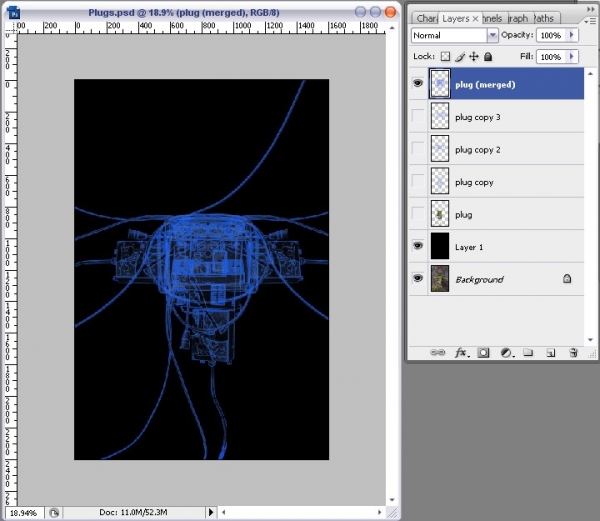Click horizontal scrollbar left arrow
This screenshot has height=521, width=600.
coord(224,512)
